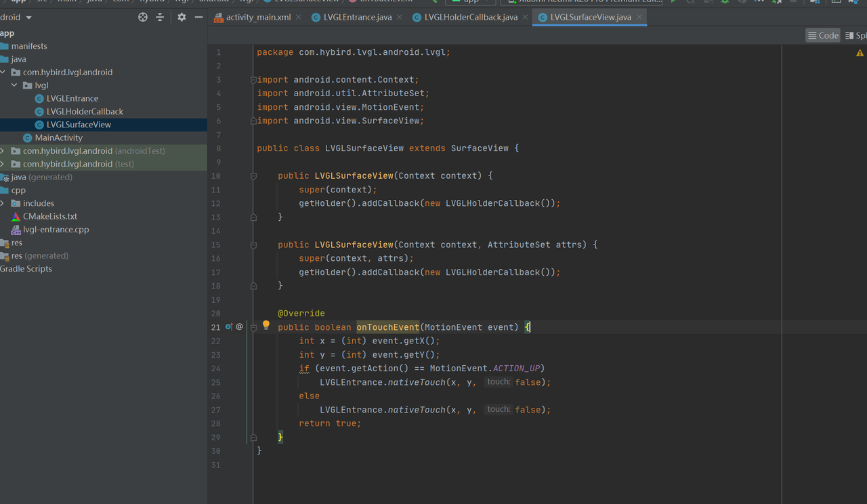Select the res folder node

(17, 243)
